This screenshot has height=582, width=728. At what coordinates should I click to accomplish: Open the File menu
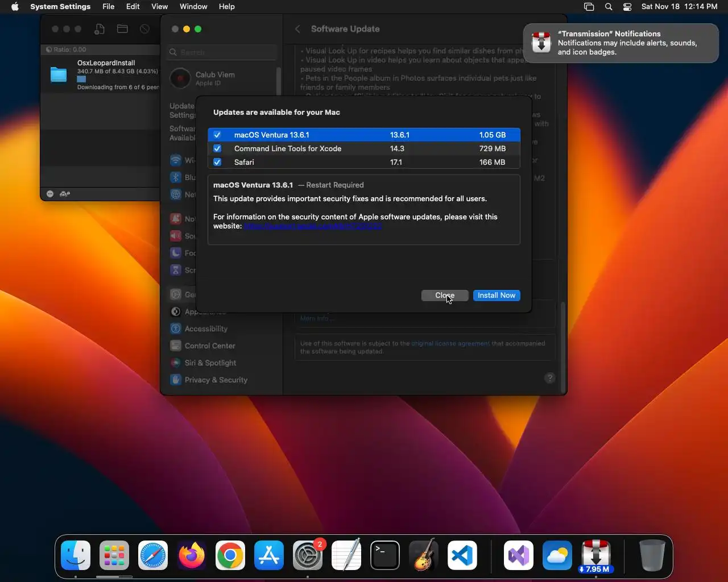[x=108, y=7]
